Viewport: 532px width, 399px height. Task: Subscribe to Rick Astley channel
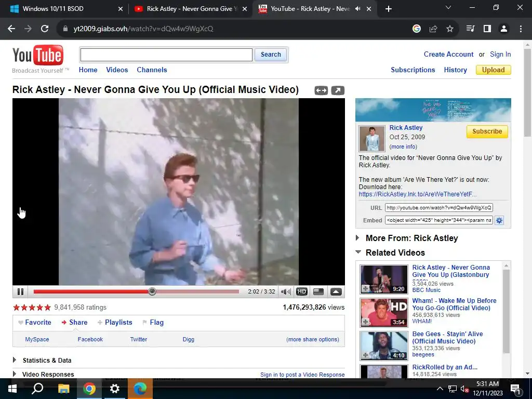[x=487, y=131]
